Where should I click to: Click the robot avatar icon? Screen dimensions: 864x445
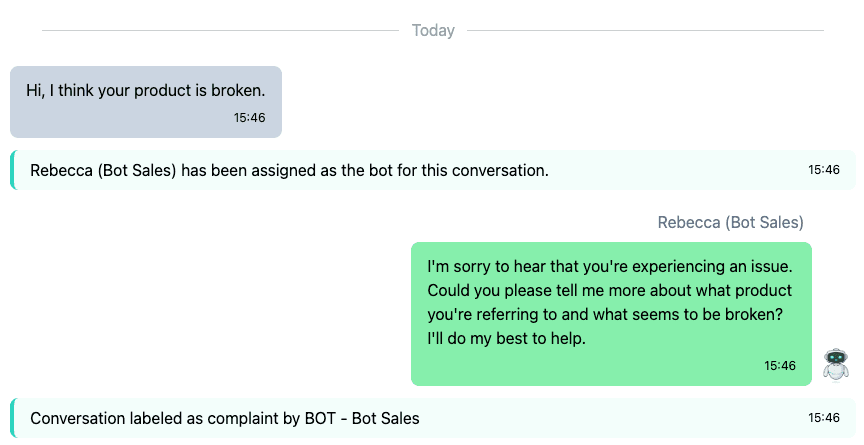(x=836, y=364)
